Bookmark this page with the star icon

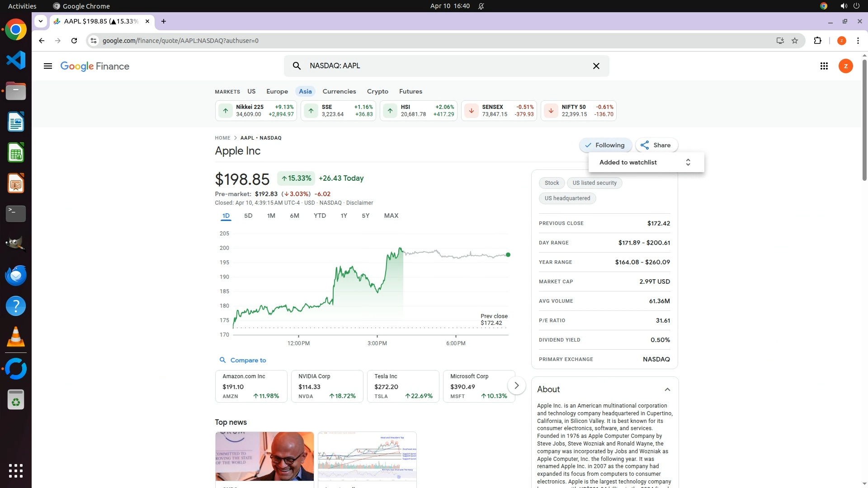pyautogui.click(x=795, y=41)
